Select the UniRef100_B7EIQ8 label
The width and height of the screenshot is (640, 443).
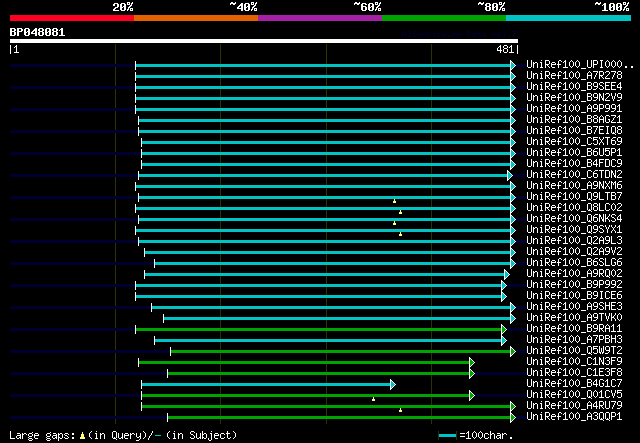pyautogui.click(x=574, y=131)
